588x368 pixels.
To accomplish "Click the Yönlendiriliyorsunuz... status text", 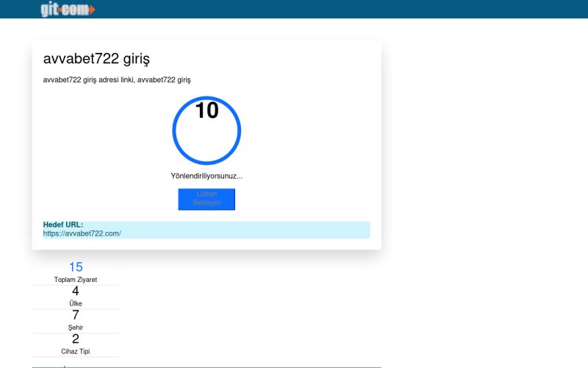I will (207, 176).
